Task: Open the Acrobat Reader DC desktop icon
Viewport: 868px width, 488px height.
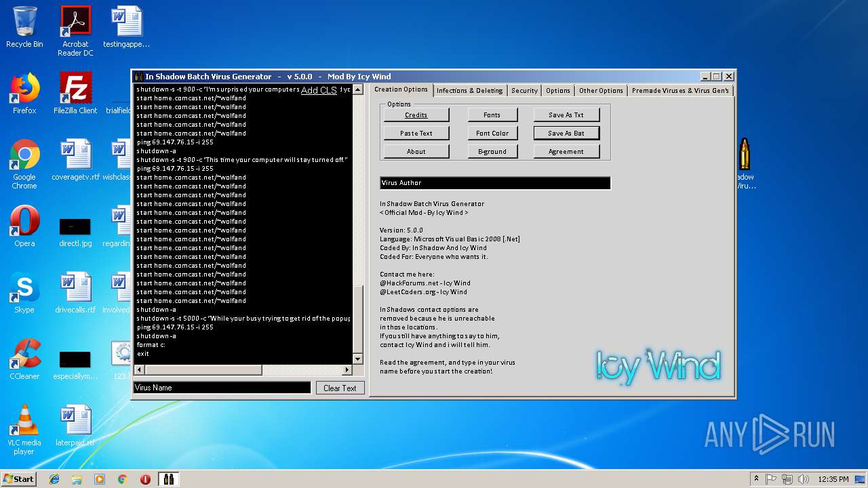Action: coord(75,31)
